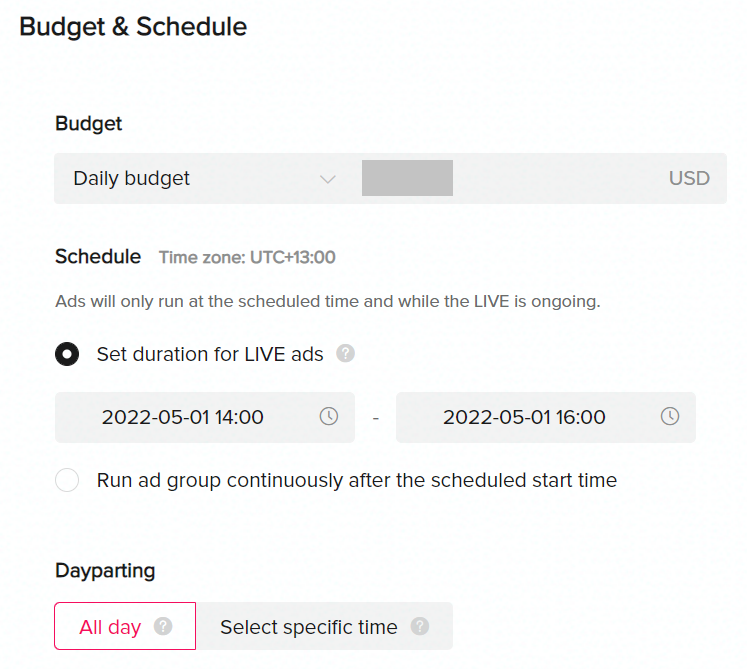Screen dimensions: 747x669
Task: Click the Schedule section label
Action: [98, 256]
